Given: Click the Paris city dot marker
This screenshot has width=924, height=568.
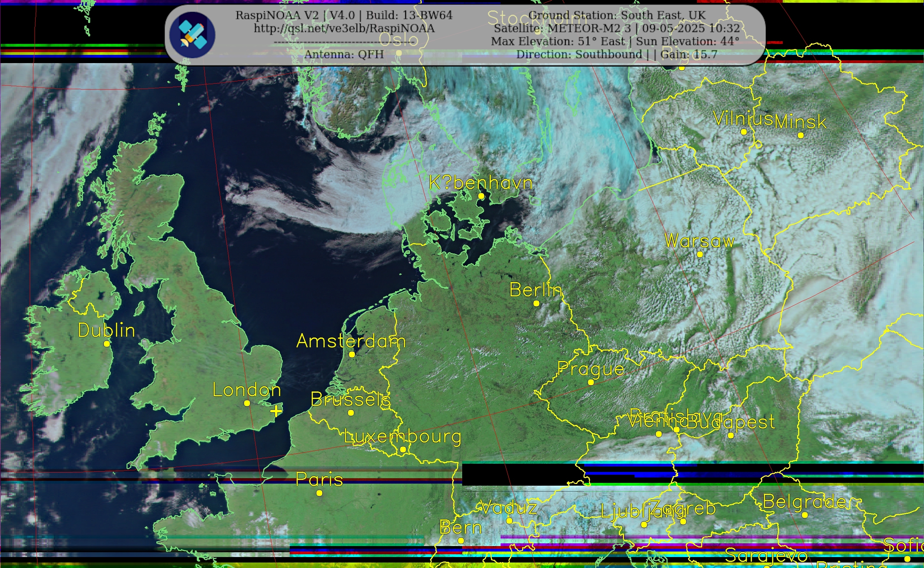Looking at the screenshot, I should click(319, 493).
